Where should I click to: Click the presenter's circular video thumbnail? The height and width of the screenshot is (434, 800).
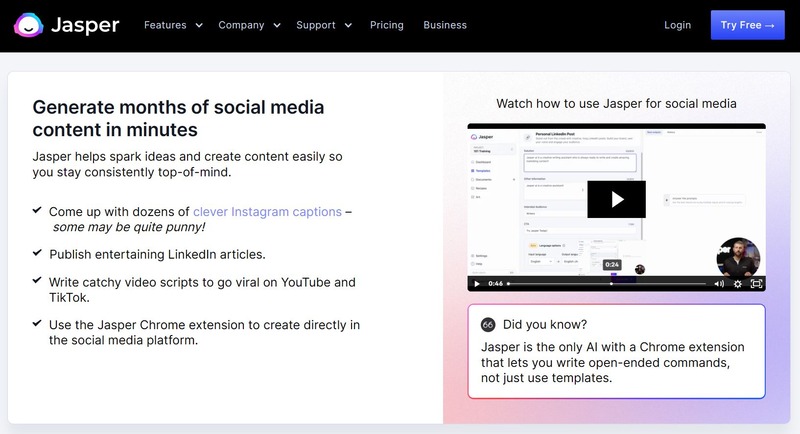pyautogui.click(x=738, y=257)
